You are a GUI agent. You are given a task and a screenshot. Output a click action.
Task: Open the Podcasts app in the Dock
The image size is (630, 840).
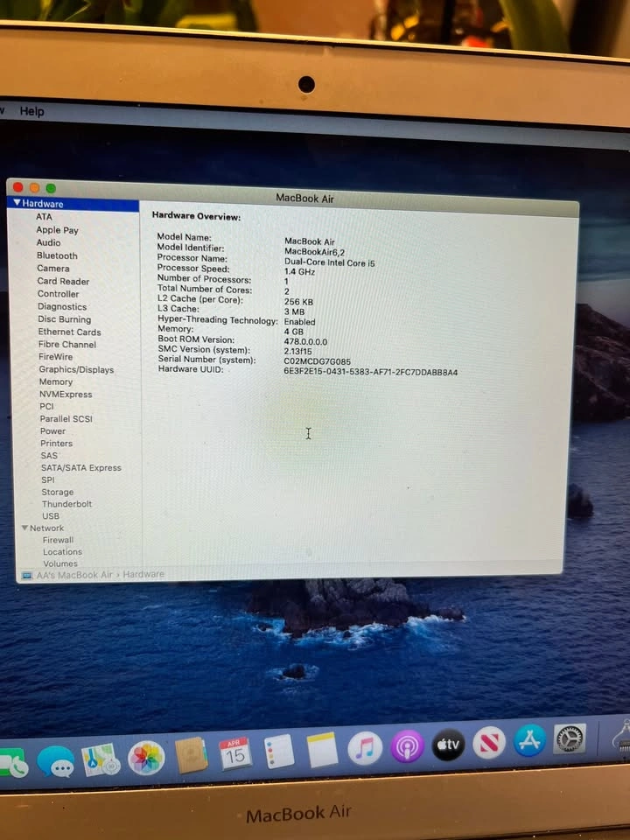[x=407, y=745]
